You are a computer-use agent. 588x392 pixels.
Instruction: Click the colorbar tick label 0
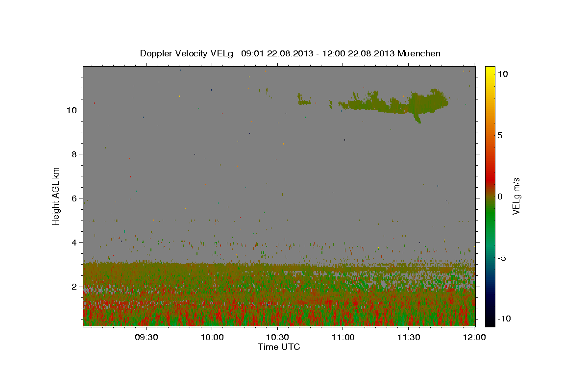point(500,196)
